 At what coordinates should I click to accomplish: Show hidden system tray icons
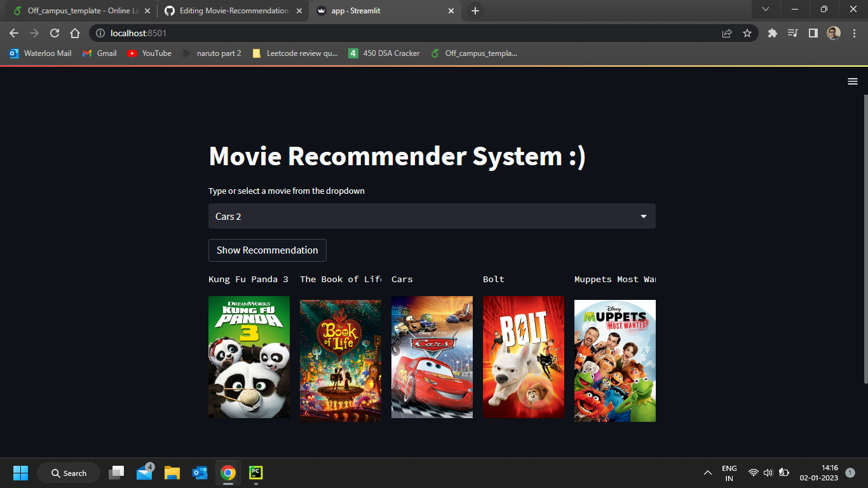(707, 473)
